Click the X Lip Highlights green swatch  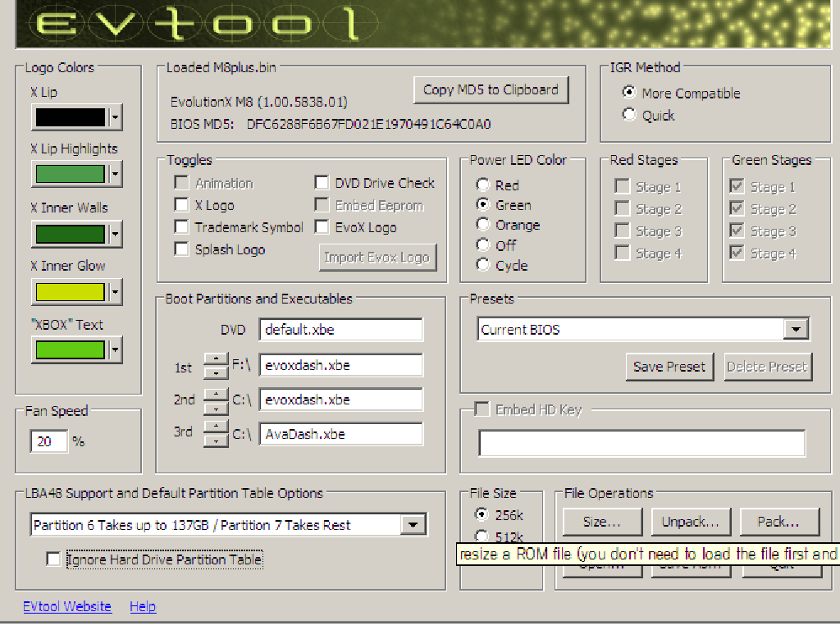click(x=71, y=174)
